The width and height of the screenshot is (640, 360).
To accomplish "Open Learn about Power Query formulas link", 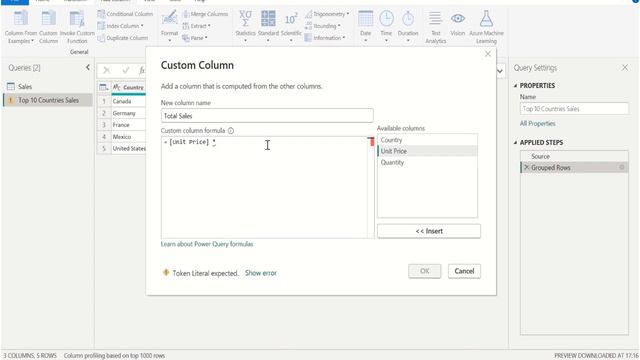I will [x=207, y=244].
